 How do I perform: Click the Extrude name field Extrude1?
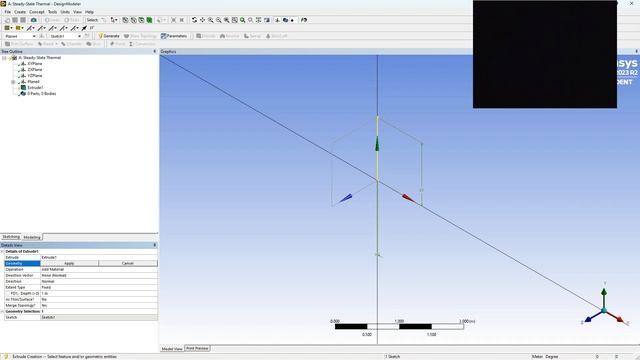[99, 258]
